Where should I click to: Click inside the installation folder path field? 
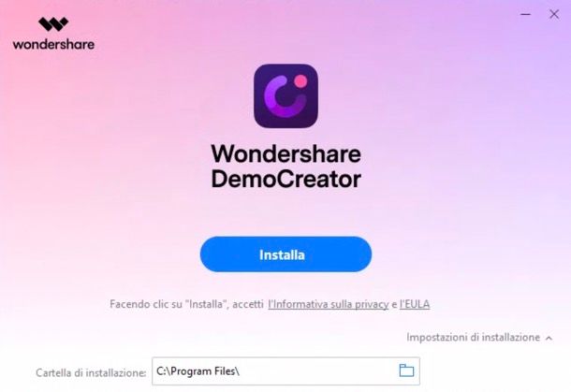[285, 370]
